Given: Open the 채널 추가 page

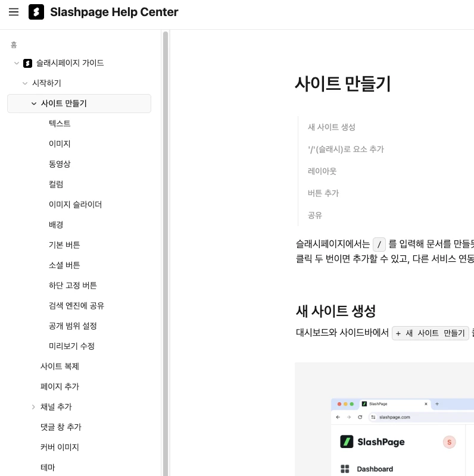Looking at the screenshot, I should click(x=56, y=407).
